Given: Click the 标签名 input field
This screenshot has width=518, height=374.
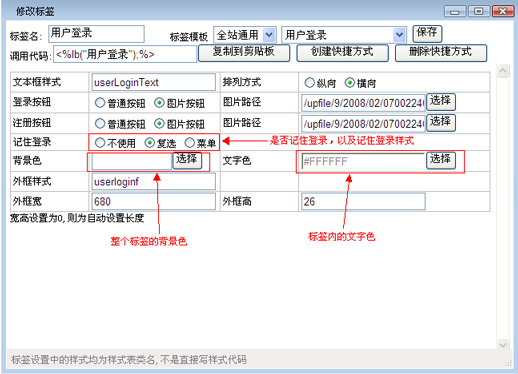Looking at the screenshot, I should (96, 34).
